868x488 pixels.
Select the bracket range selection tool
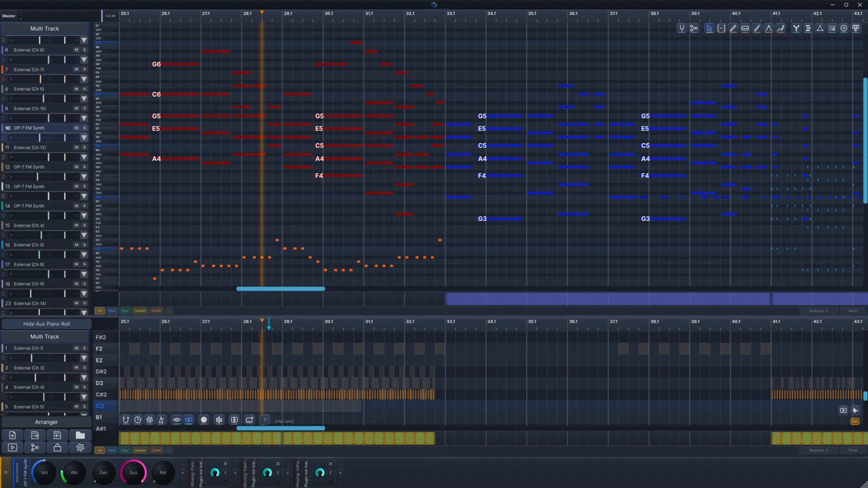coord(721,28)
